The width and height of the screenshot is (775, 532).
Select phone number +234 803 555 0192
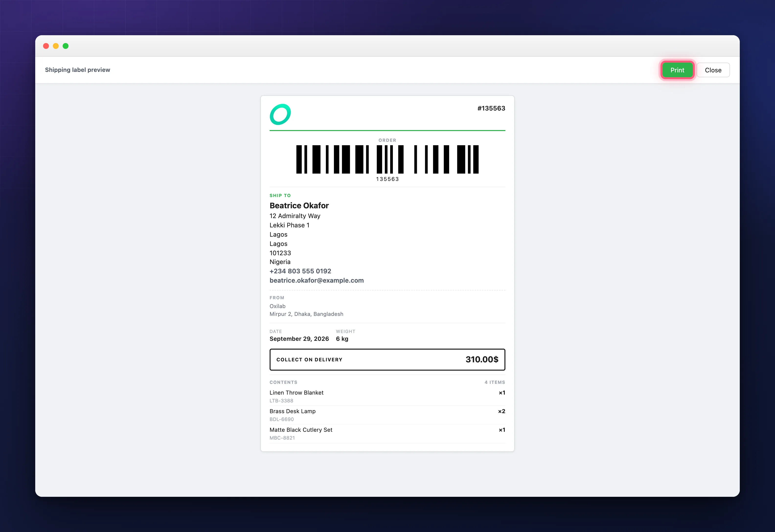pos(300,271)
